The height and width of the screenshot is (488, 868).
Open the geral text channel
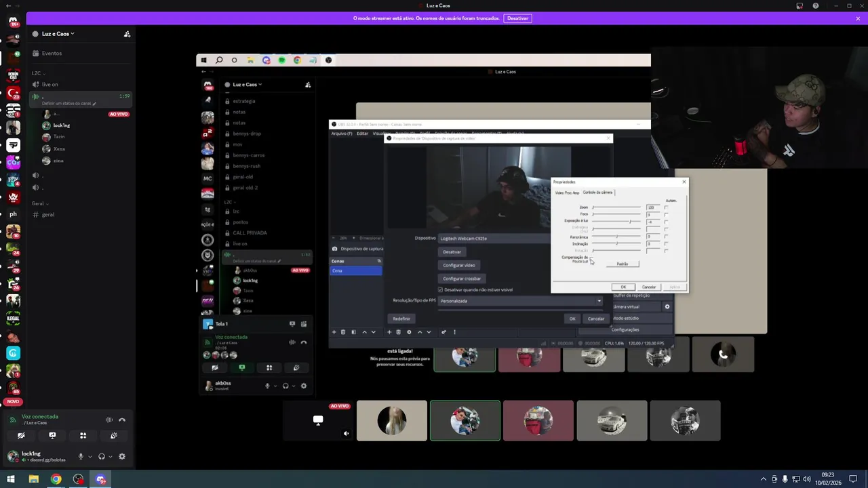(48, 215)
